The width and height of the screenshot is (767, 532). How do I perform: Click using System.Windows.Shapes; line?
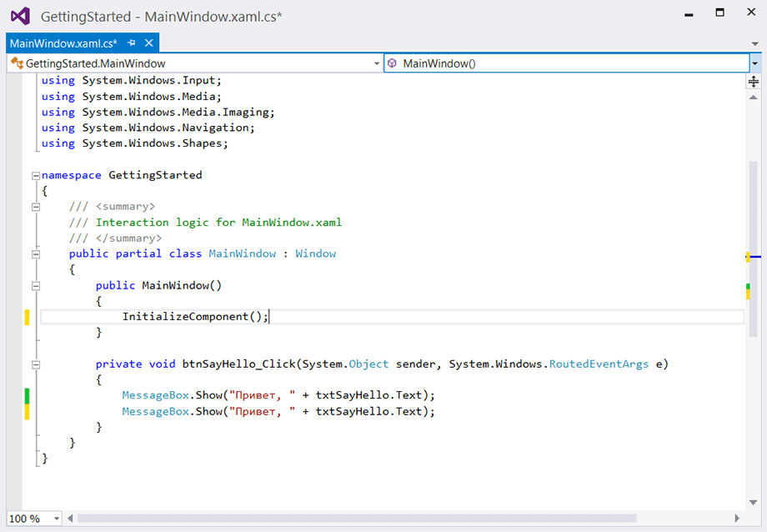tap(134, 143)
